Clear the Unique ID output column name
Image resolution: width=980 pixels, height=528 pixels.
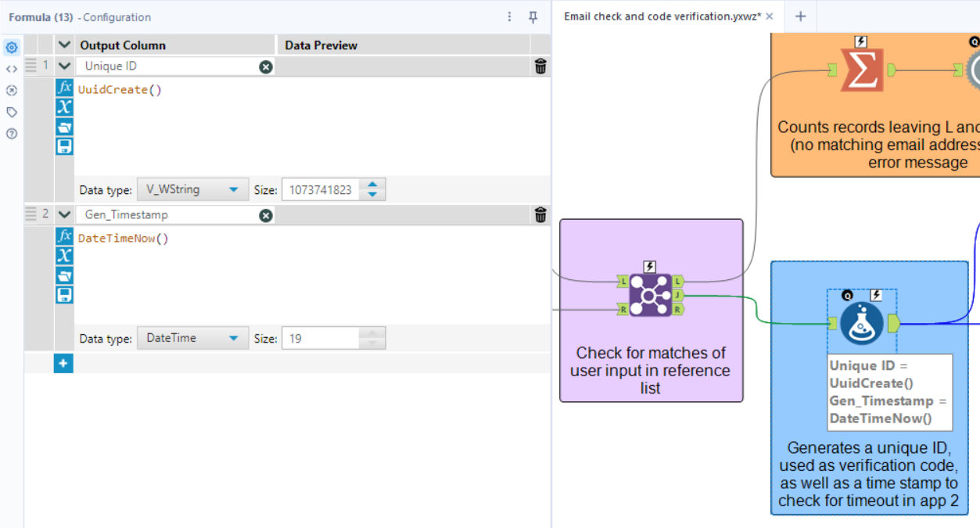coord(266,66)
